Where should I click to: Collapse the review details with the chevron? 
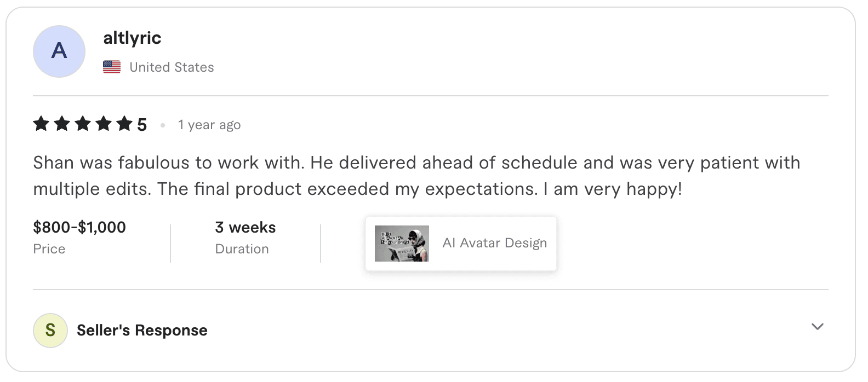(x=817, y=326)
